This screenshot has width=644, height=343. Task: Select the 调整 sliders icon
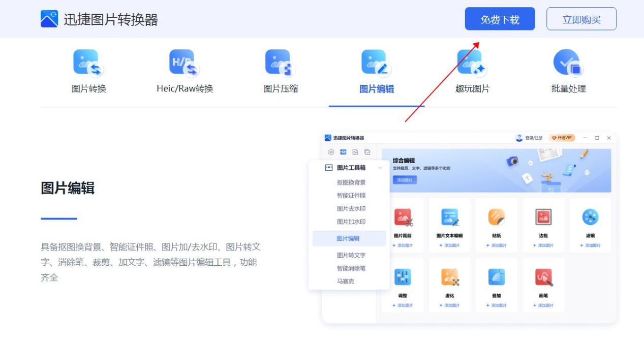pyautogui.click(x=403, y=277)
